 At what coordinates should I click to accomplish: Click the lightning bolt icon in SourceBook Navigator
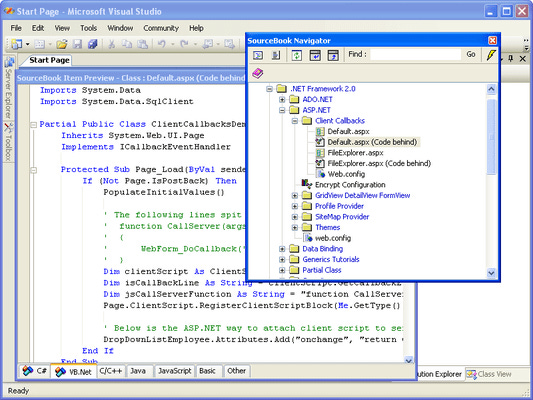pos(491,55)
